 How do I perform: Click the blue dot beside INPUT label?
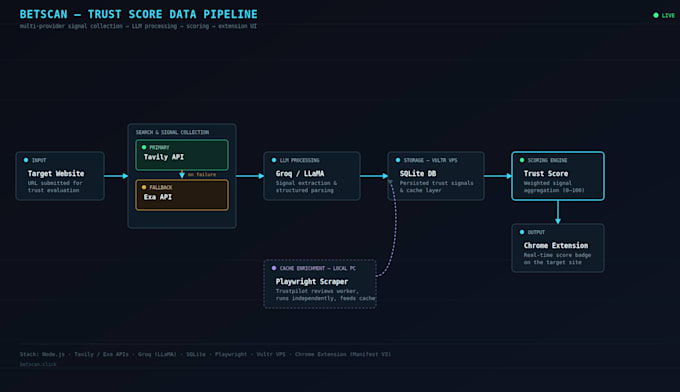(x=26, y=160)
